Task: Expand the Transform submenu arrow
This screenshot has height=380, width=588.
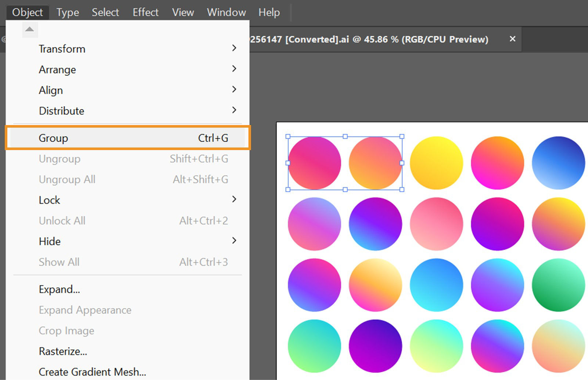Action: coord(234,48)
